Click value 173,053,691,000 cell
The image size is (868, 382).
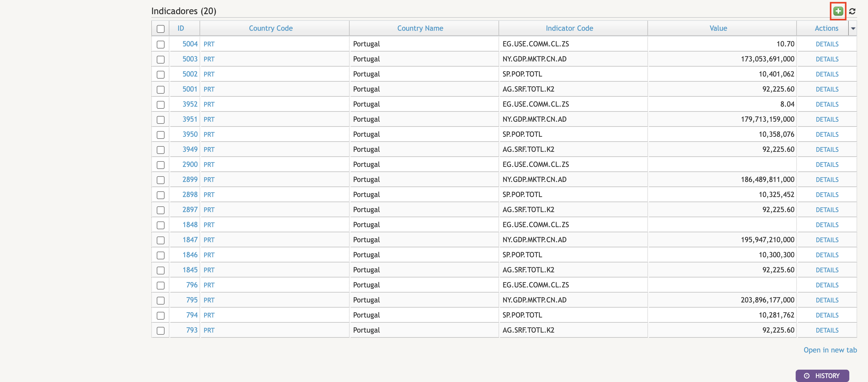[x=767, y=59]
